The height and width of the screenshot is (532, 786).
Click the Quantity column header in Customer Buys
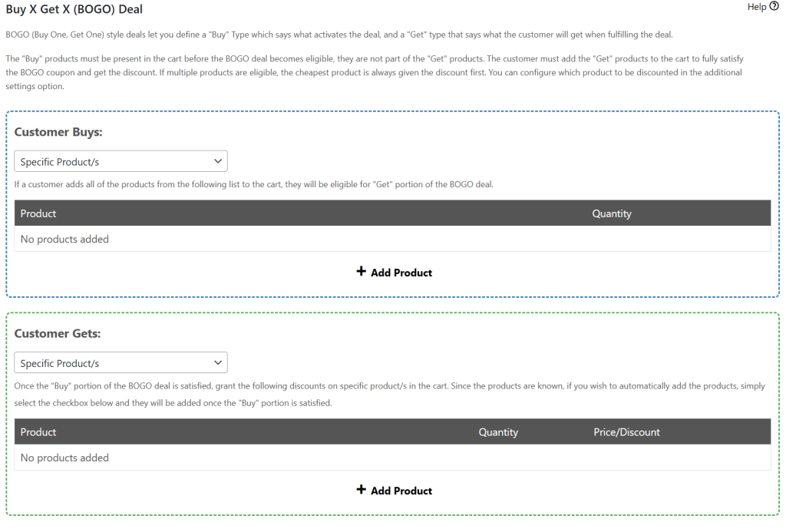click(x=612, y=213)
